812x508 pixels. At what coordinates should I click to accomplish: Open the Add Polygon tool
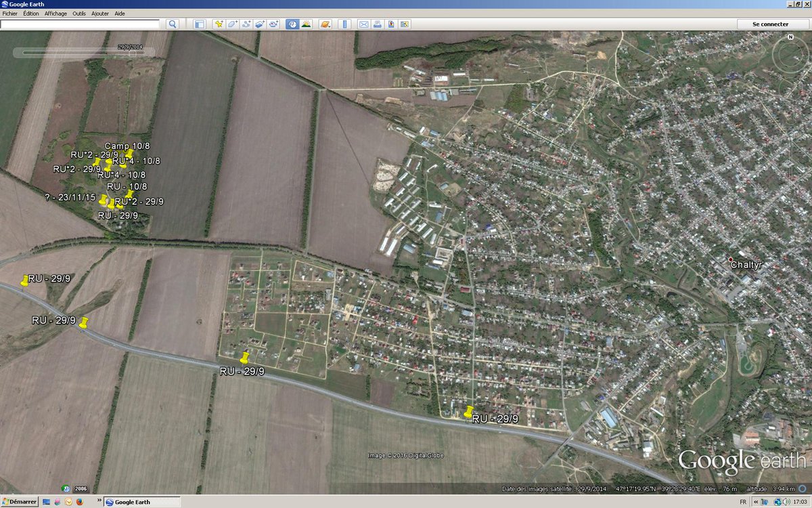point(231,23)
